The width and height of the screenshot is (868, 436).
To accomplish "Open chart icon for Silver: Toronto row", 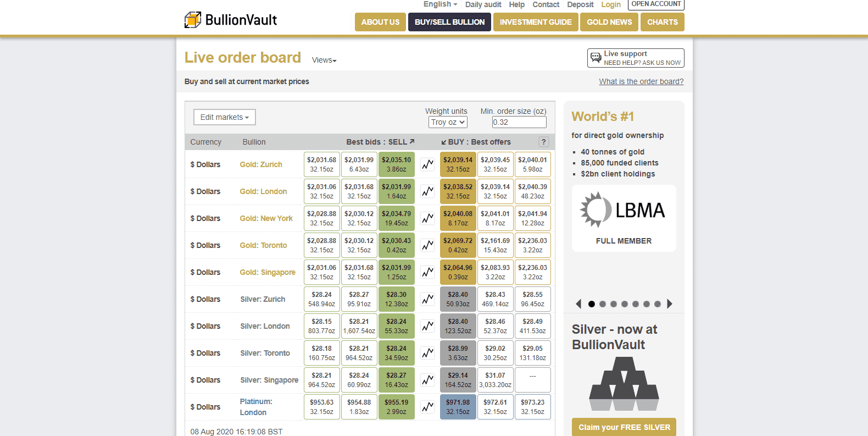I will (427, 353).
